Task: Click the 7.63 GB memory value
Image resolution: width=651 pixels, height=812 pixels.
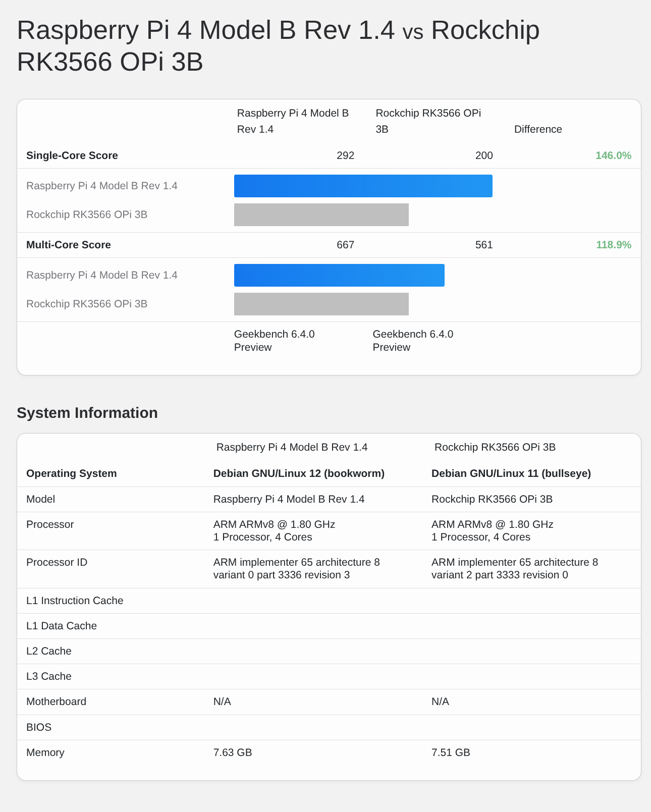Action: (x=233, y=752)
